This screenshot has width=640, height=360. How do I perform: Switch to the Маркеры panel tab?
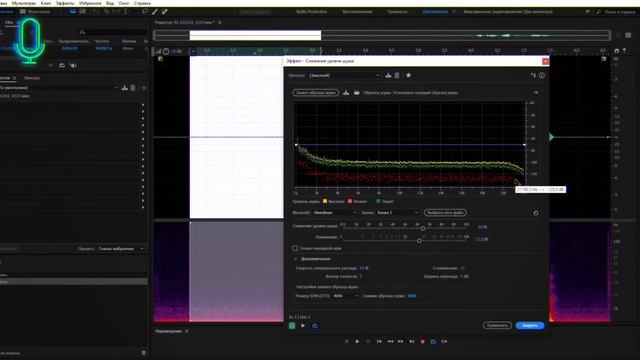click(31, 78)
